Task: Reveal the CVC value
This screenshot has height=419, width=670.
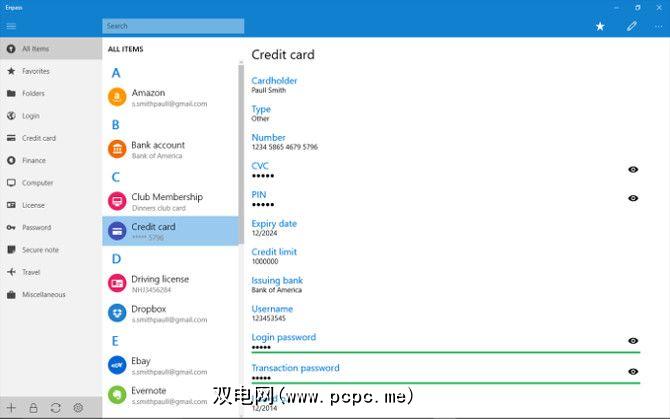Action: 633,170
